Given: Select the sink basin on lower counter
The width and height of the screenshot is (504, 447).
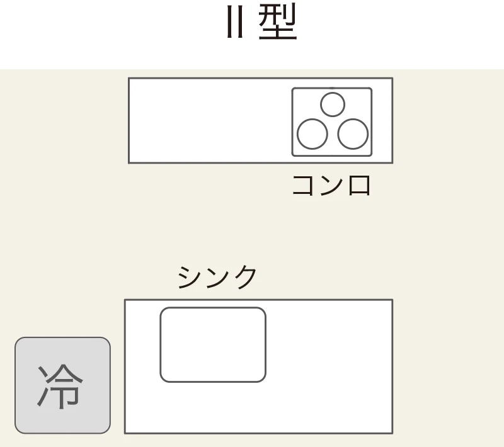Looking at the screenshot, I should click(x=213, y=344).
